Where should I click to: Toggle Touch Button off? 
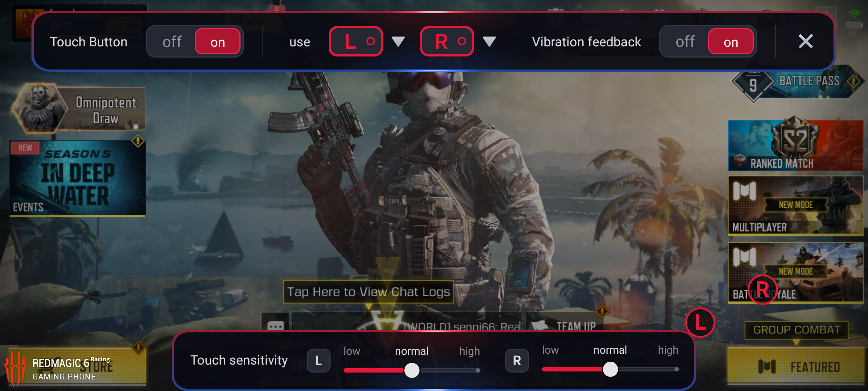172,41
